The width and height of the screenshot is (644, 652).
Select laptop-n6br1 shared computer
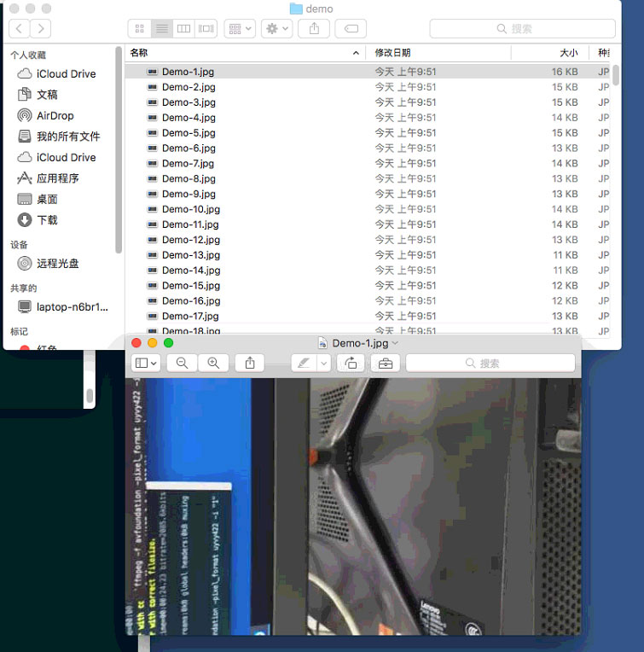pos(63,307)
